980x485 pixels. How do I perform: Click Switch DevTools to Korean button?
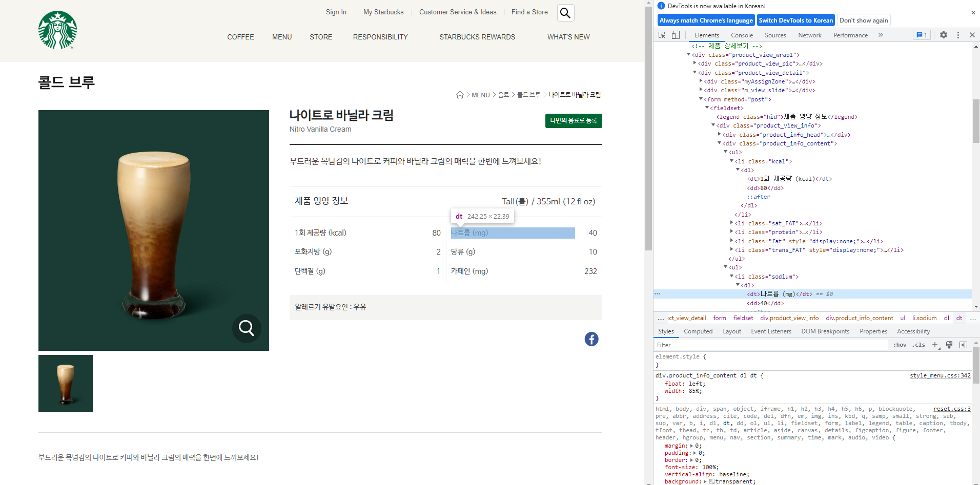click(795, 20)
